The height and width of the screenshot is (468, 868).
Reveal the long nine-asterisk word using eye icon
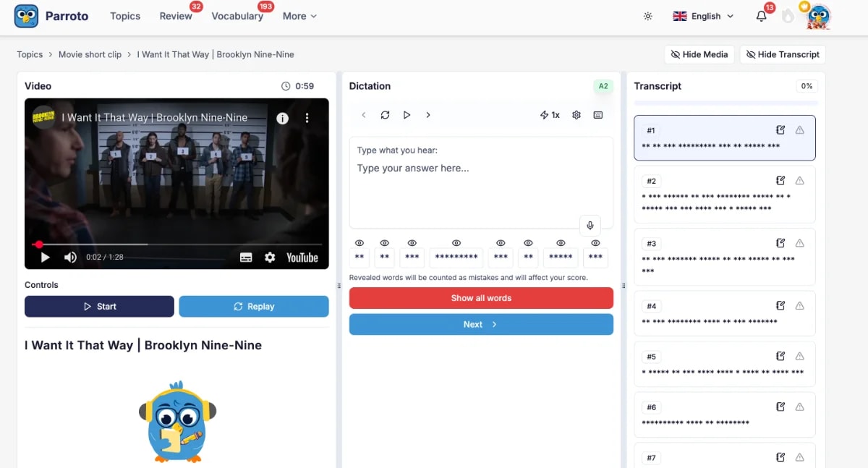coord(456,244)
